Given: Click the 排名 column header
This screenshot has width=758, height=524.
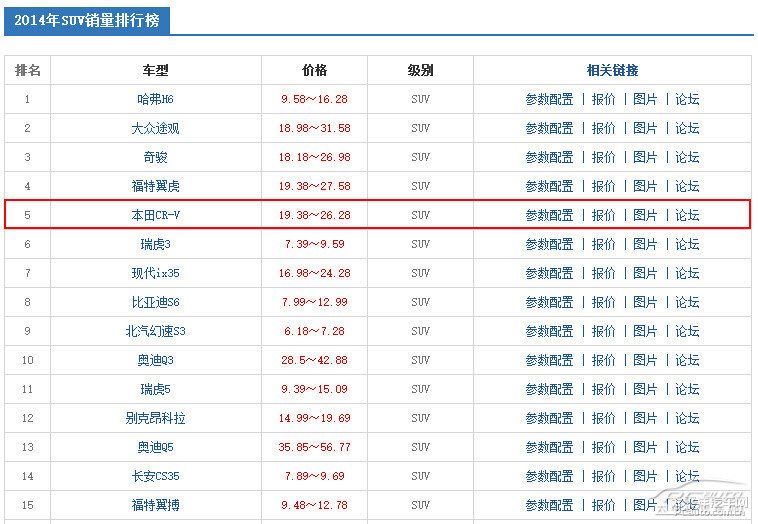Looking at the screenshot, I should [28, 71].
